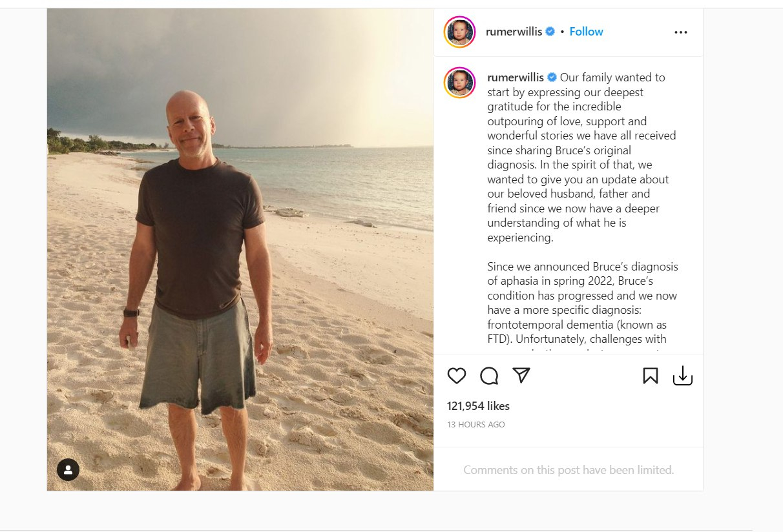783x532 pixels.
Task: Open the three-dot more options menu
Action: (x=680, y=32)
